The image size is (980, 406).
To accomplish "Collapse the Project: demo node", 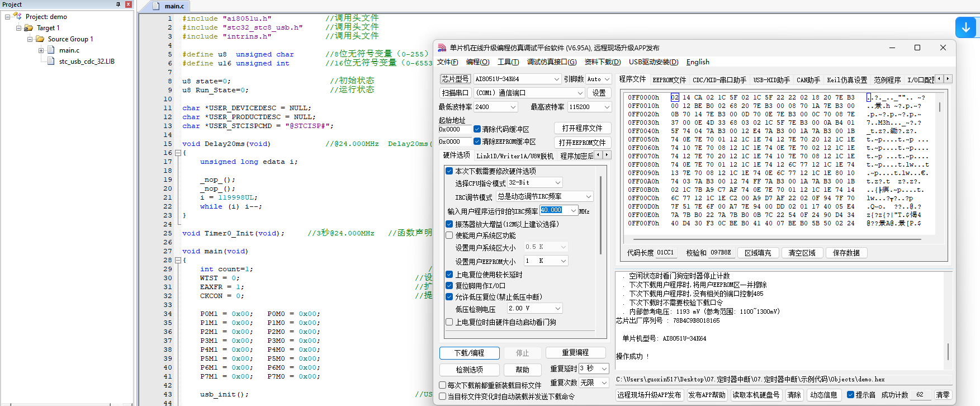I will coord(7,17).
